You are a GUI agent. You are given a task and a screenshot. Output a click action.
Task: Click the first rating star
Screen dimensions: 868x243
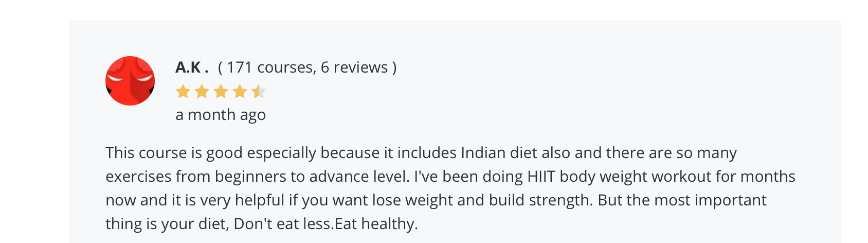pyautogui.click(x=183, y=92)
